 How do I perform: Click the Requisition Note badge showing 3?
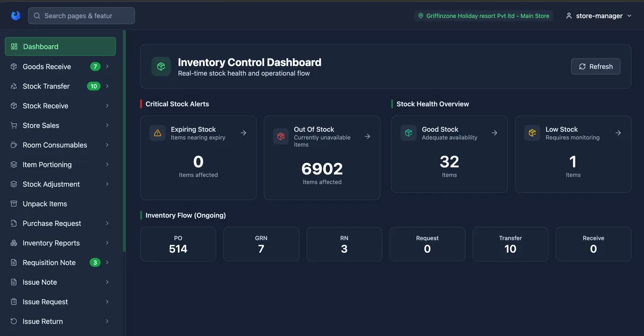(x=95, y=262)
